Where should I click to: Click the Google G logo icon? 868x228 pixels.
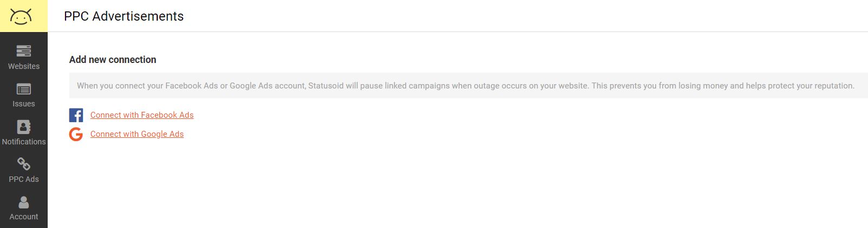76,134
